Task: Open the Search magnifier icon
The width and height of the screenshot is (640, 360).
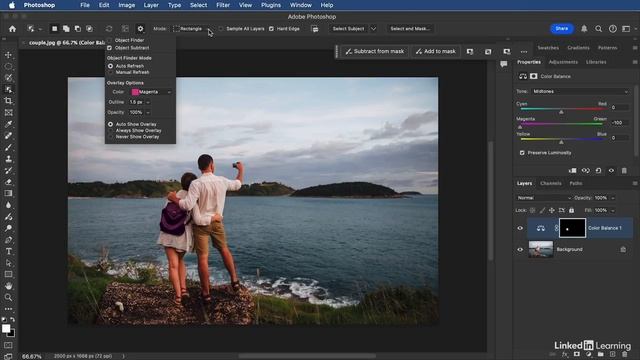Action: [598, 29]
